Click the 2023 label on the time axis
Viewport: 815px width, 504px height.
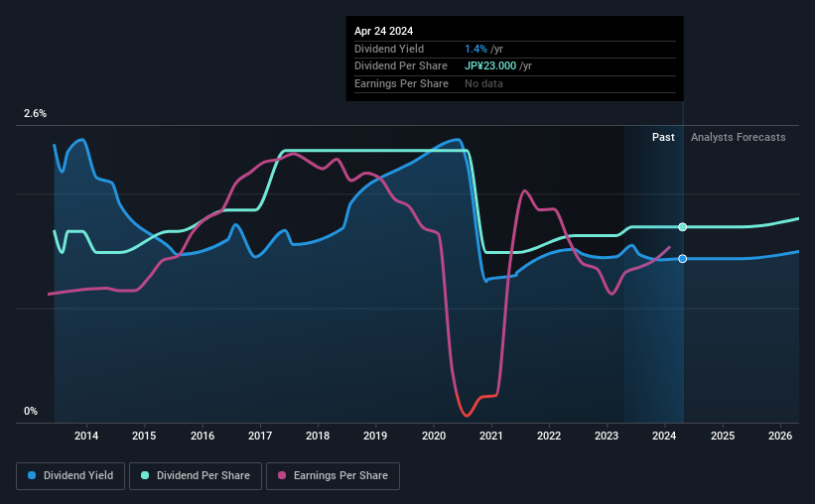click(x=607, y=436)
